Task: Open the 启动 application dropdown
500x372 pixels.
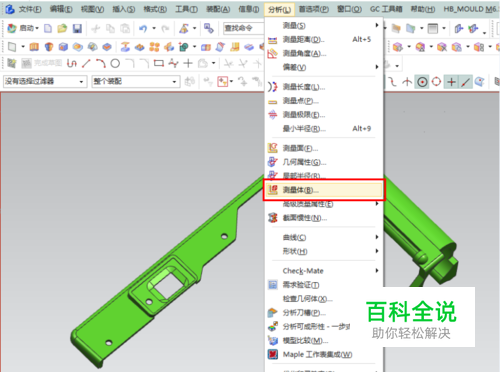Action: [x=23, y=29]
